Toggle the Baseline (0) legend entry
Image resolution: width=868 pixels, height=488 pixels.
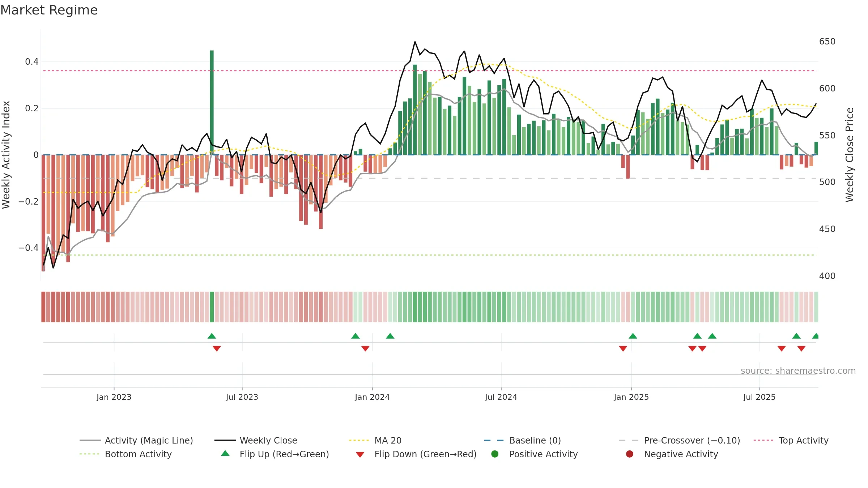(522, 440)
